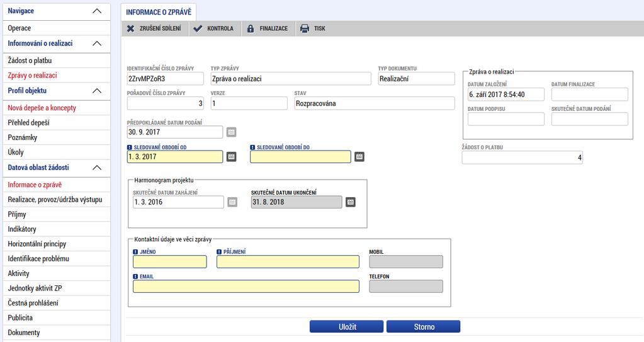Open Čestná prohlášení menu item

pyautogui.click(x=57, y=303)
